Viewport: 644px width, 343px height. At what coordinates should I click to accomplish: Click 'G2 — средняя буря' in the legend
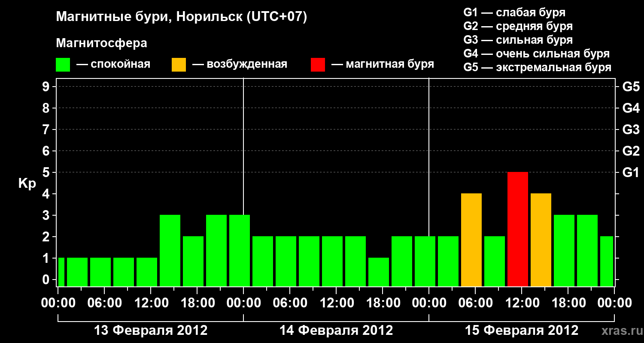click(518, 26)
